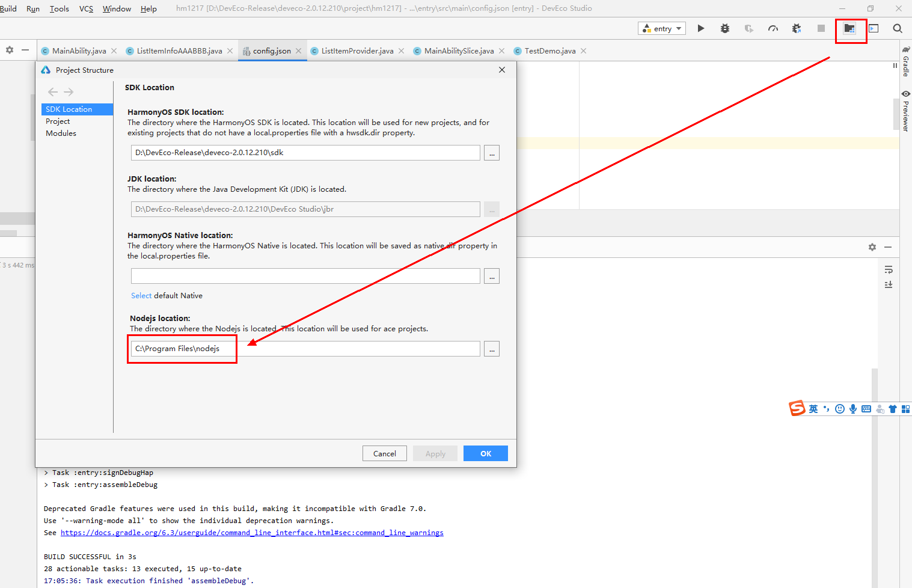Click the Run with Coverage icon
Screen dimensions: 912x588
(749, 28)
